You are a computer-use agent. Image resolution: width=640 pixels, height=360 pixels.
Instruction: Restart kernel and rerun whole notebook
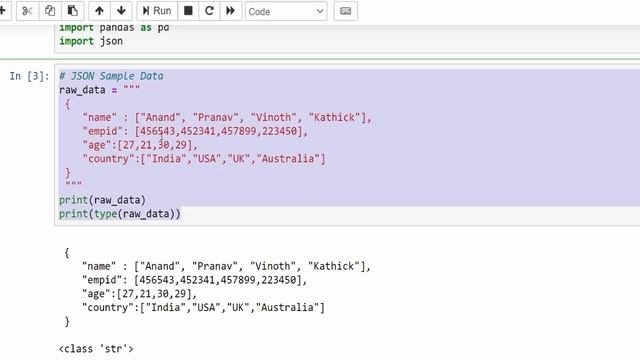231,11
